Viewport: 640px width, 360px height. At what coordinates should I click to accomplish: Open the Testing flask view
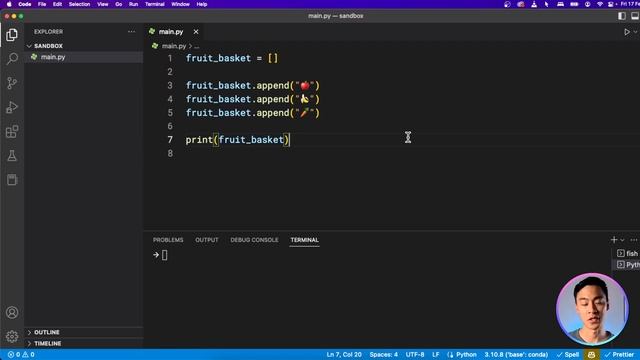[12, 156]
